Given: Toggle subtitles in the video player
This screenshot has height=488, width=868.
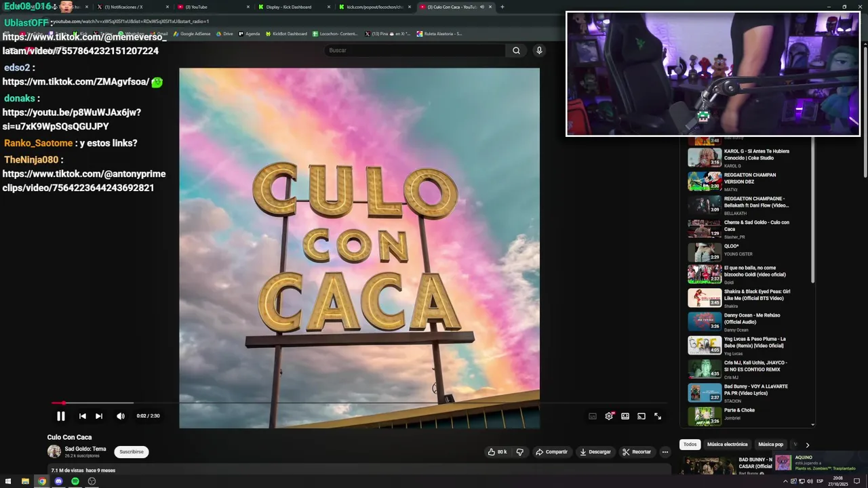Looking at the screenshot, I should [x=593, y=416].
